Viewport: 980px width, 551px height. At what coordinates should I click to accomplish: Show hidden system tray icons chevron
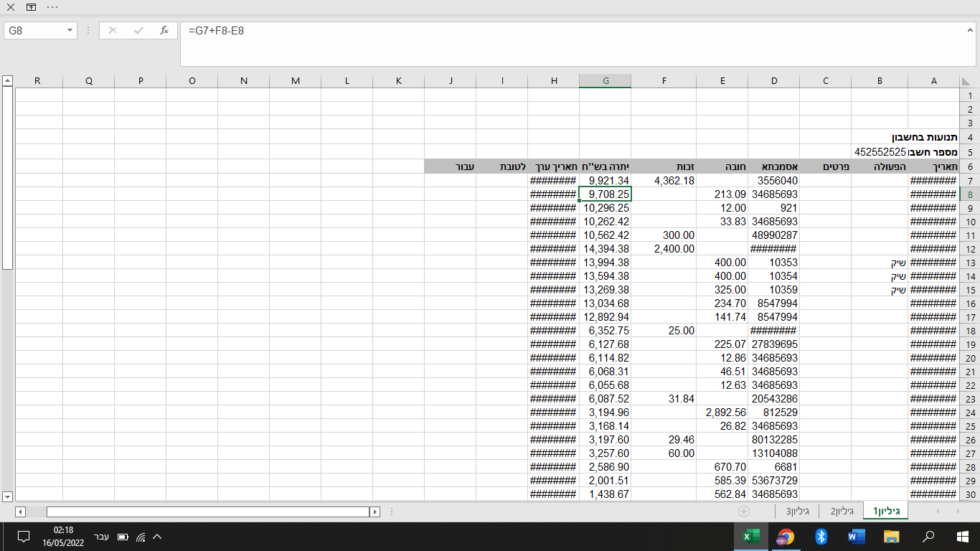click(158, 537)
